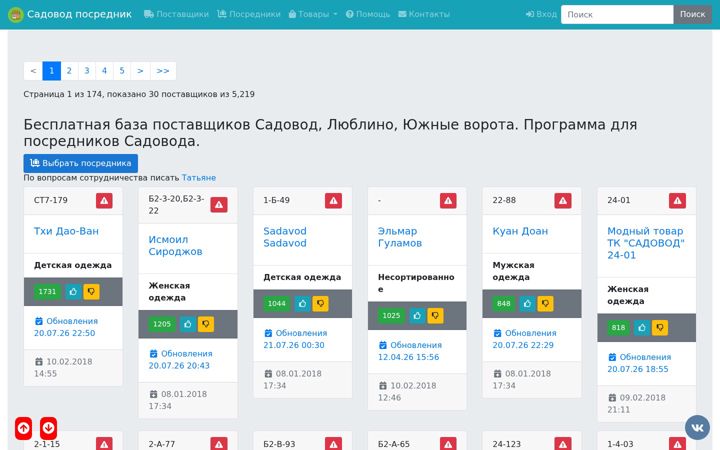Report supplier 1-Б-49 with the warning icon
This screenshot has height=450, width=720.
tap(333, 201)
